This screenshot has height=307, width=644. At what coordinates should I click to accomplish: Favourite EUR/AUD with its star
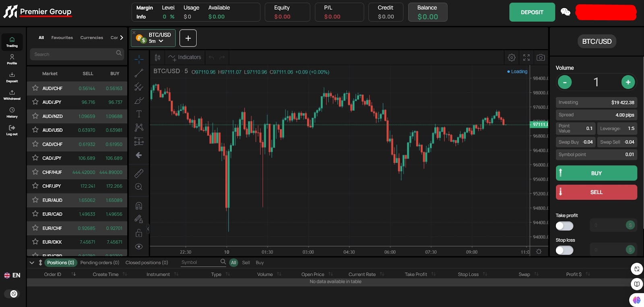[x=35, y=200]
